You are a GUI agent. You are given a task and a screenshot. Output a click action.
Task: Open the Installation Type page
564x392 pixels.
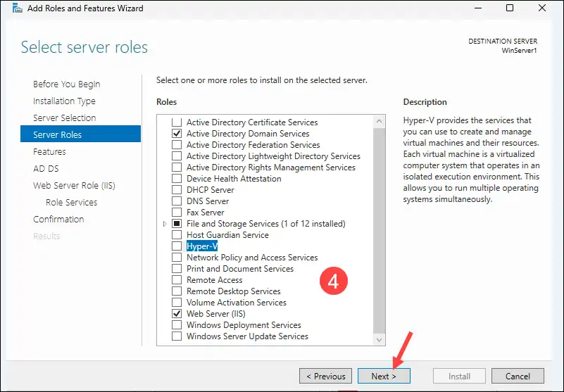pyautogui.click(x=64, y=101)
